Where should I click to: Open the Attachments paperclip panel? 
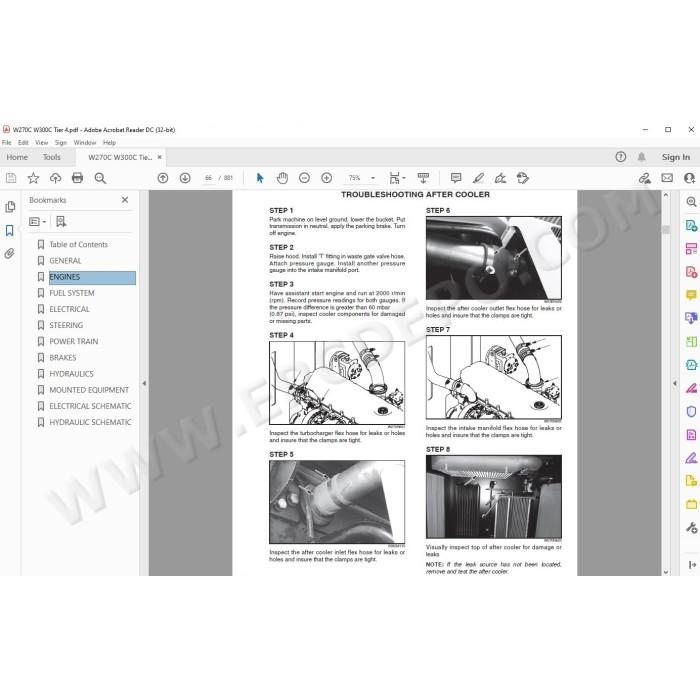[x=9, y=254]
